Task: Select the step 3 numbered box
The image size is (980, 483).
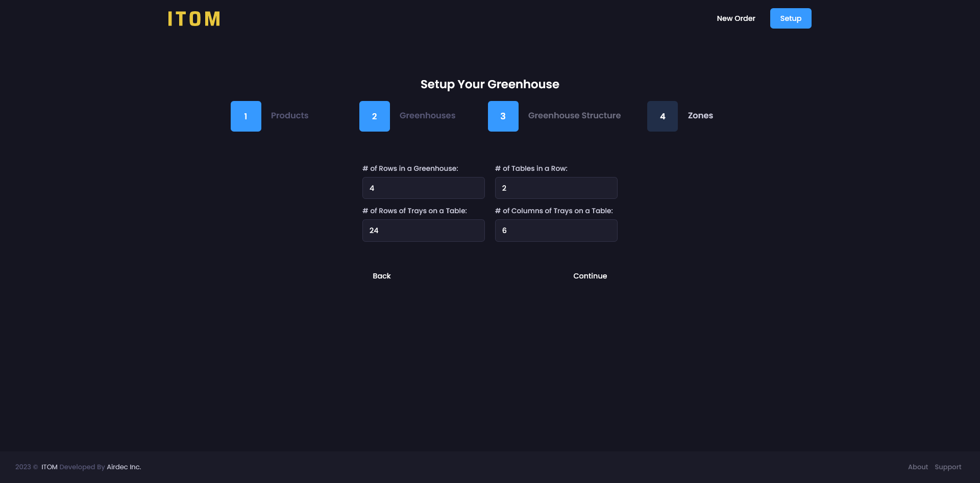Action: (503, 116)
